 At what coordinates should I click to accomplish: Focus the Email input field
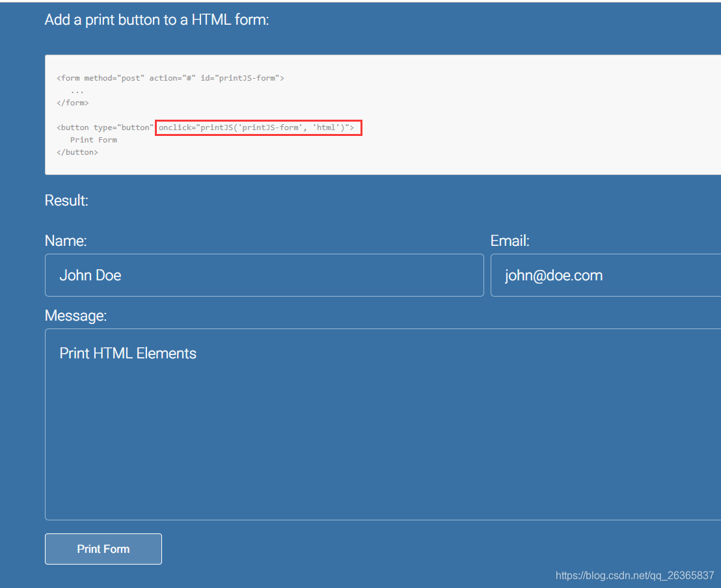pos(606,275)
